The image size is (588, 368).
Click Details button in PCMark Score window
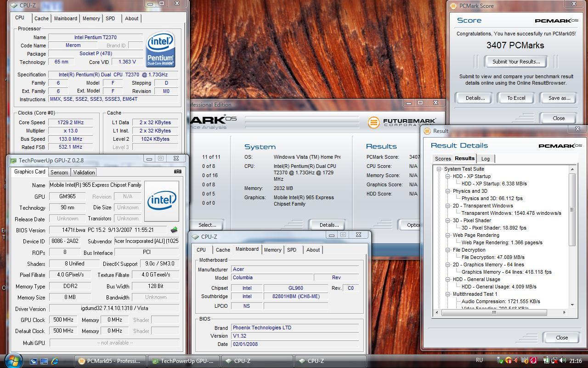[x=475, y=98]
